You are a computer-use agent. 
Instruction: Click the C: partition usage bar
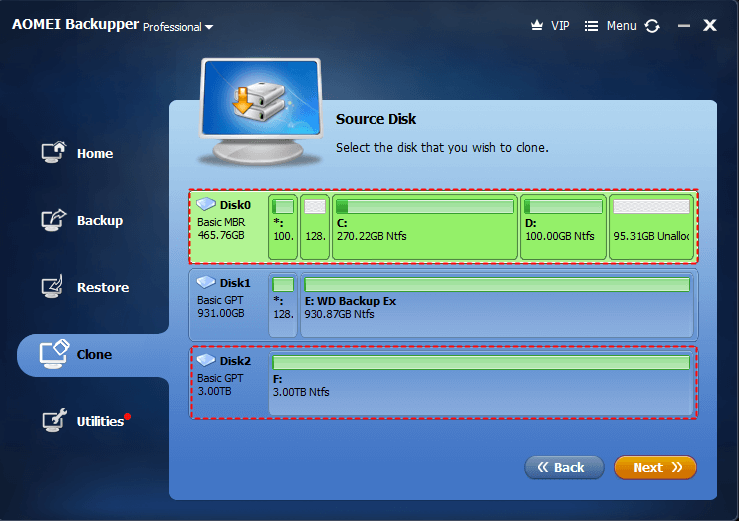coord(425,207)
